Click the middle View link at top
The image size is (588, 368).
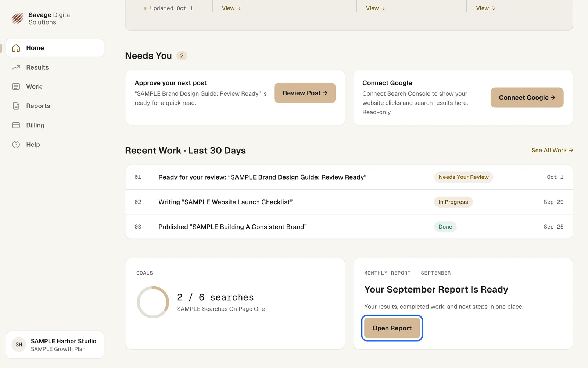click(x=375, y=8)
